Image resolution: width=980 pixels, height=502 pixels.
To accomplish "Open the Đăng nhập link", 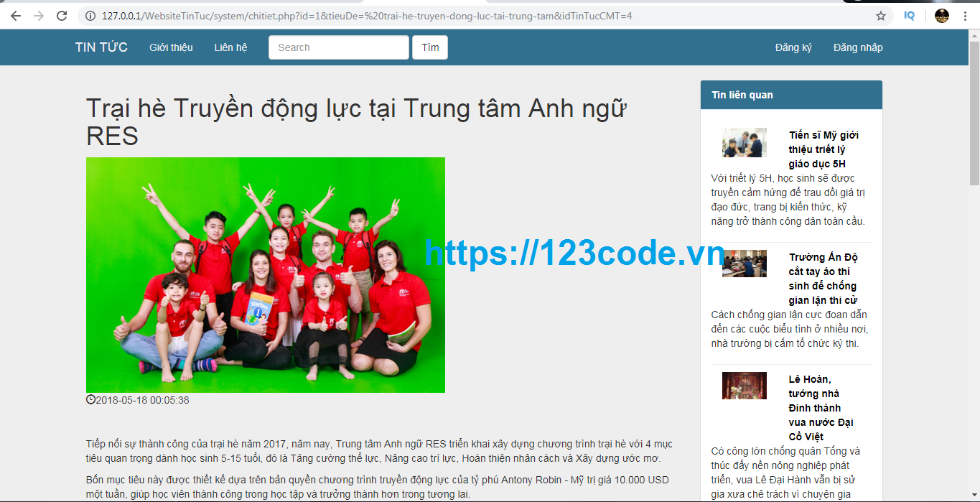I will coord(858,47).
